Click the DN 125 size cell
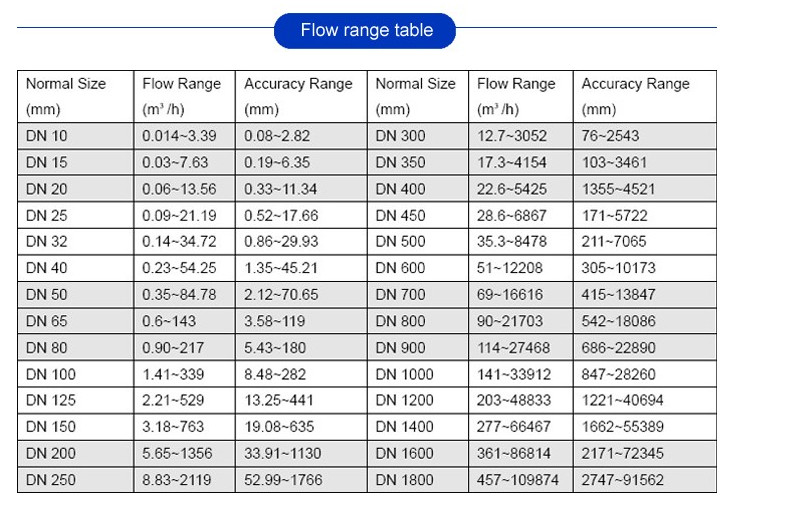Image resolution: width=785 pixels, height=510 pixels. click(x=48, y=401)
